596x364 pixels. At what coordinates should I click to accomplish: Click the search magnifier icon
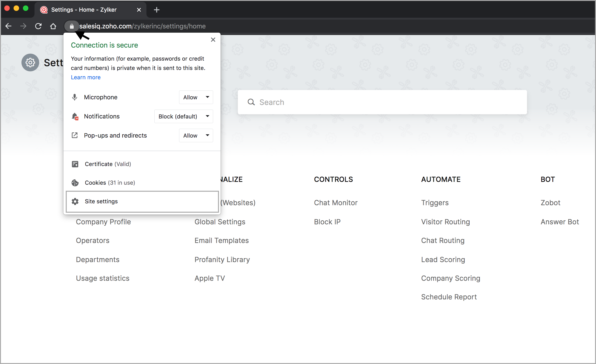(251, 102)
